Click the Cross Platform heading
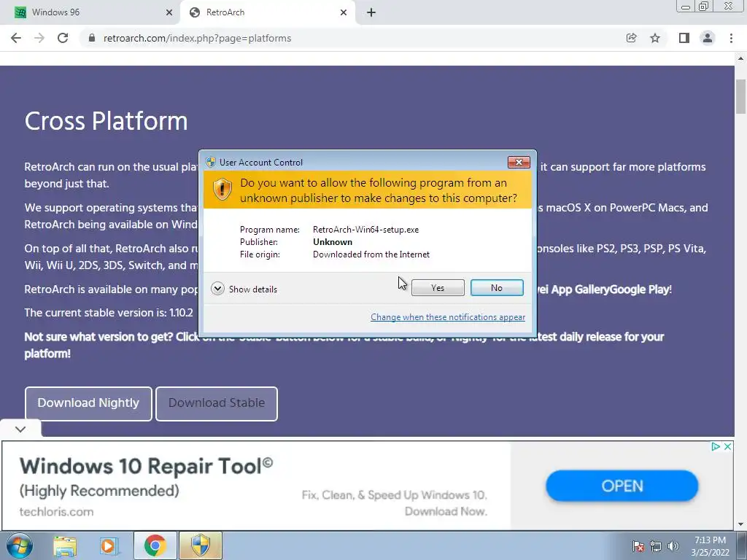 click(106, 121)
